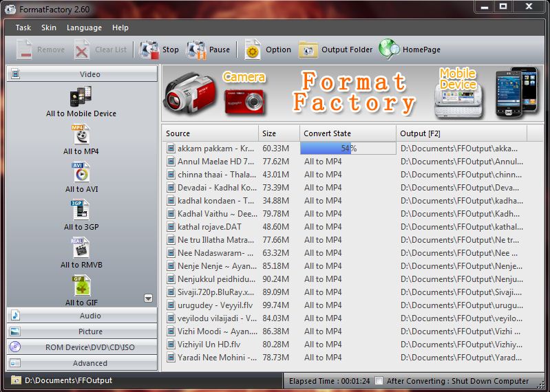Click the Output [F2] column header
Image resolution: width=550 pixels, height=392 pixels.
462,133
